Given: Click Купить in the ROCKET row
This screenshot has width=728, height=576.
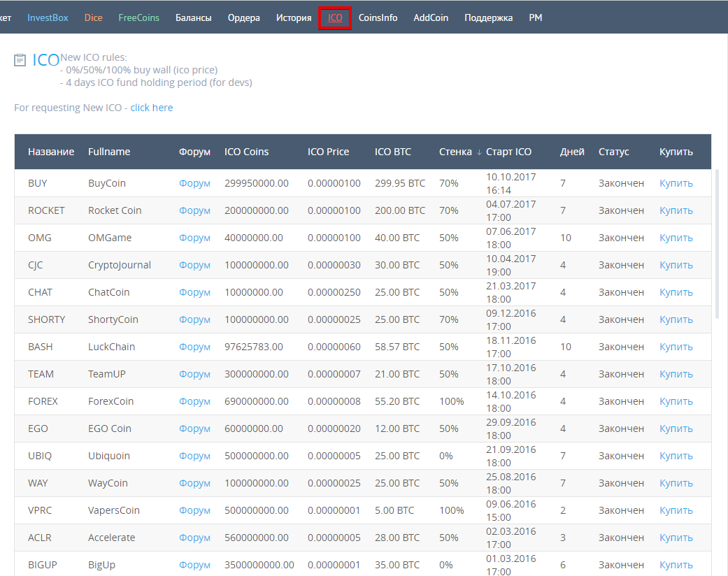Looking at the screenshot, I should point(676,210).
